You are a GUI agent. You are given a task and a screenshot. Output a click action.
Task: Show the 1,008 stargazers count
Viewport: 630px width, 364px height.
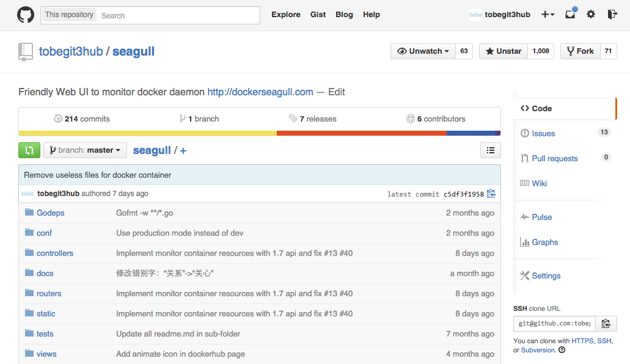pyautogui.click(x=541, y=51)
